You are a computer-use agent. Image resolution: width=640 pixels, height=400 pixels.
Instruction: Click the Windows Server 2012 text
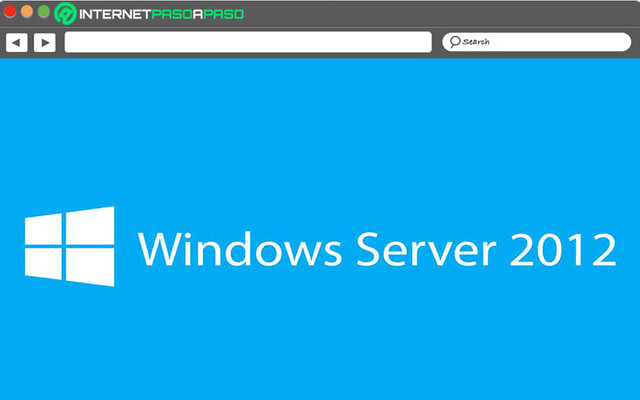point(377,249)
